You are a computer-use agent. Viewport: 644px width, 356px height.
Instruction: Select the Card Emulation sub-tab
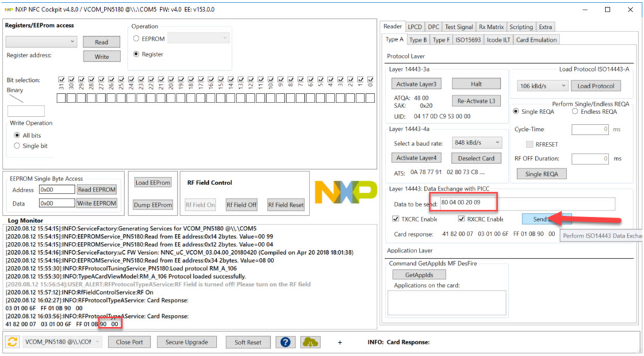pos(536,40)
